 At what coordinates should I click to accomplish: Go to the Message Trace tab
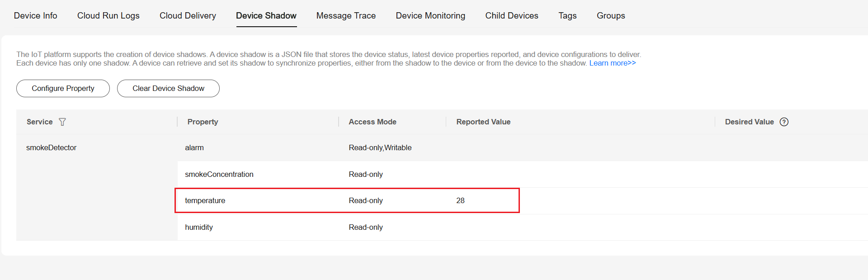(x=346, y=16)
